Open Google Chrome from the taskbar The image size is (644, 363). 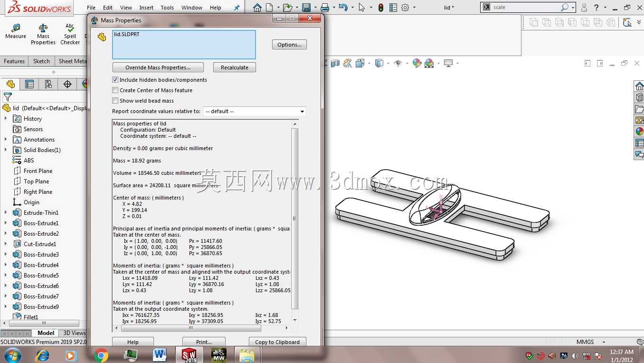point(101,355)
